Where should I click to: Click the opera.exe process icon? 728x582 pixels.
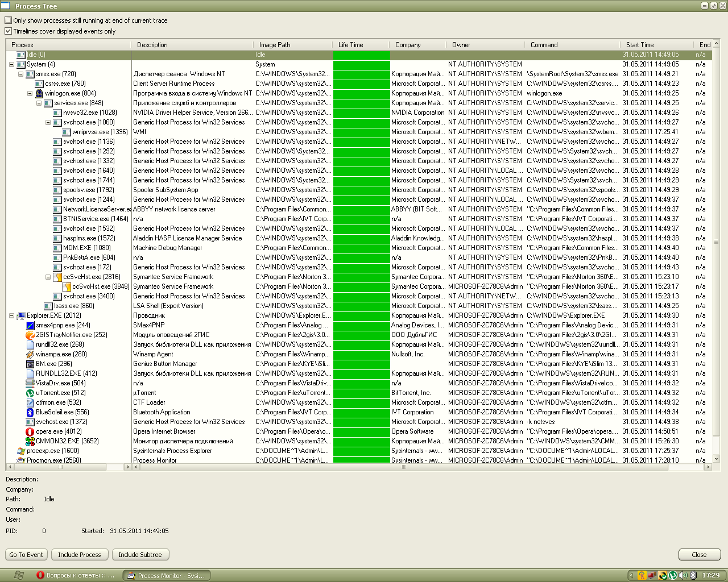click(30, 431)
